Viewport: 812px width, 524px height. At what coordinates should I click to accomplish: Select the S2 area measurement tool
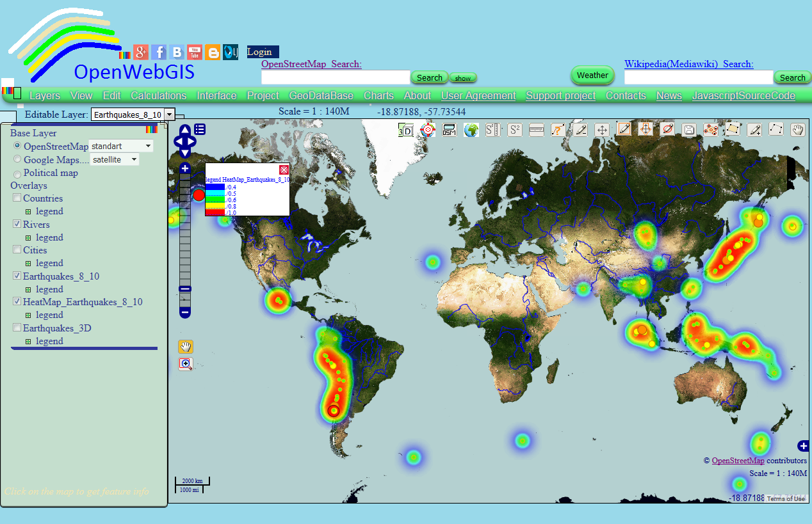pyautogui.click(x=515, y=131)
